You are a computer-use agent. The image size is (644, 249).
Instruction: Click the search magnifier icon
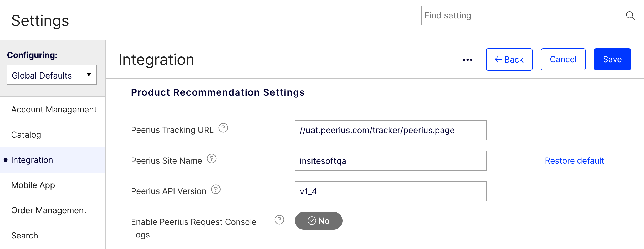(x=630, y=15)
